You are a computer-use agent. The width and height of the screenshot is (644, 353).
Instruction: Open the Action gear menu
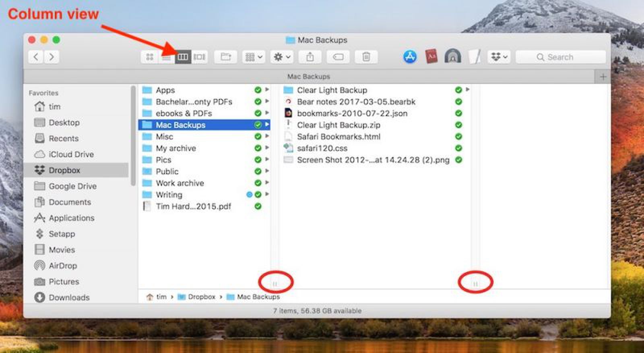point(282,57)
